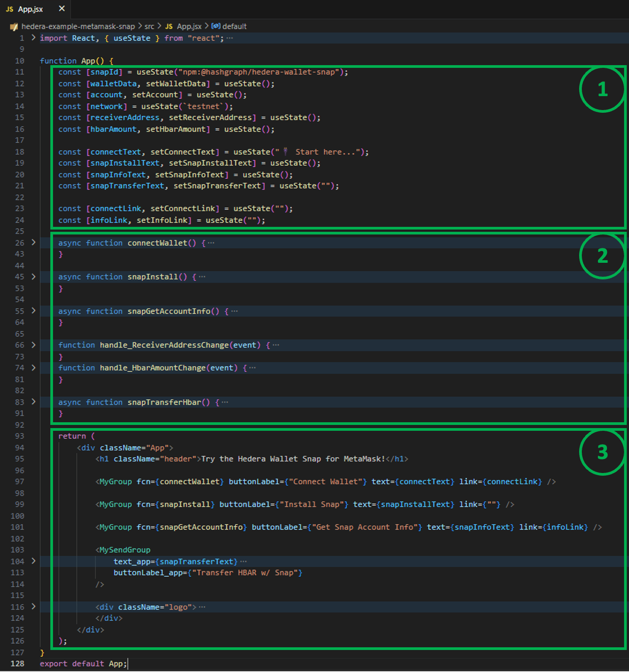This screenshot has height=672, width=629.
Task: Open the hedera-example-metamask-snap breadcrumb
Action: (78, 27)
